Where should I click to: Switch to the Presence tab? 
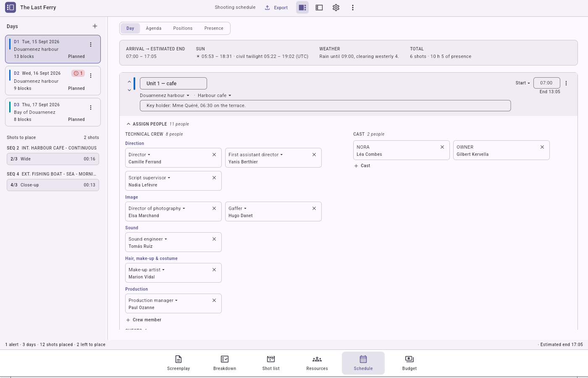click(x=214, y=28)
